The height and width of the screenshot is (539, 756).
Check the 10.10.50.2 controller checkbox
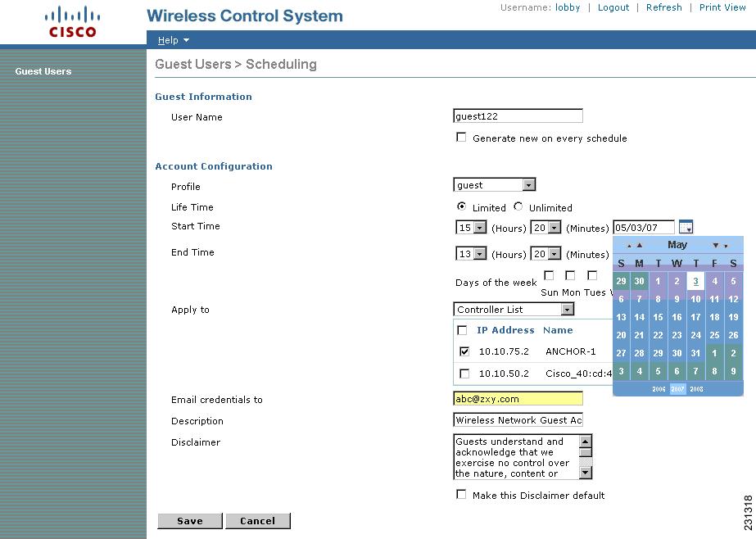[x=464, y=374]
